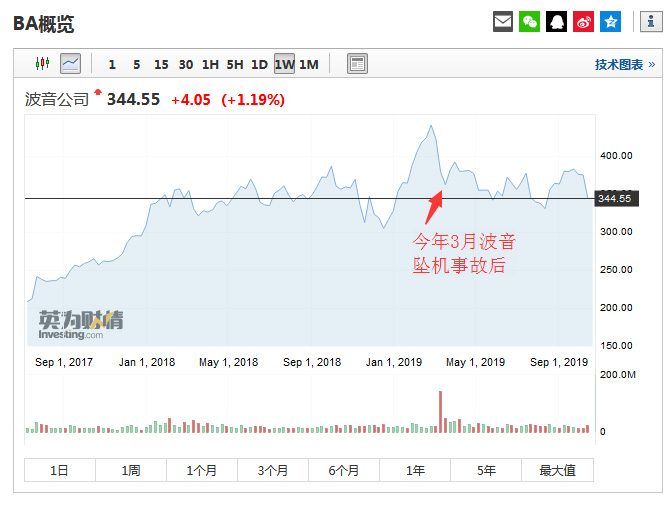Viewport: 670px width, 505px height.
Task: Choose 1日 time range
Action: [x=60, y=470]
